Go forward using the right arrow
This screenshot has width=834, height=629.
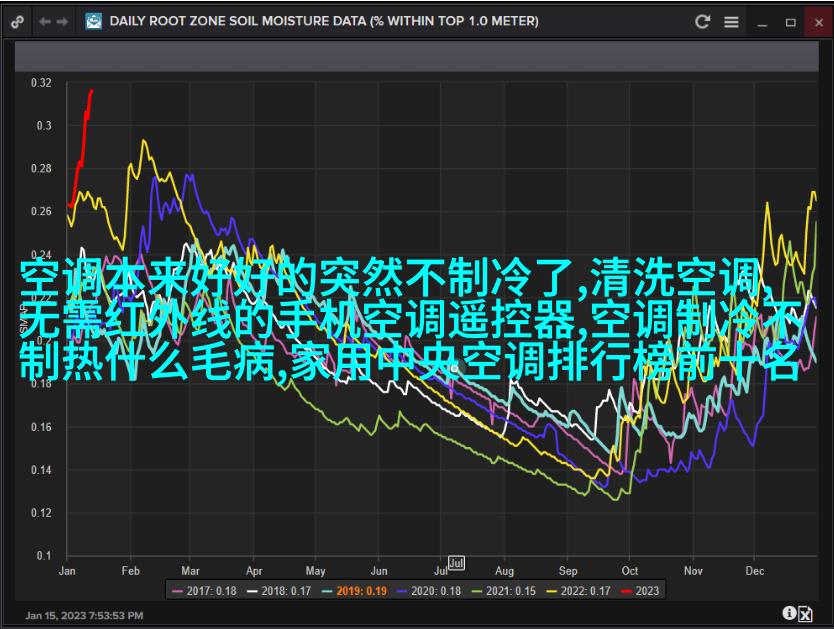click(64, 21)
